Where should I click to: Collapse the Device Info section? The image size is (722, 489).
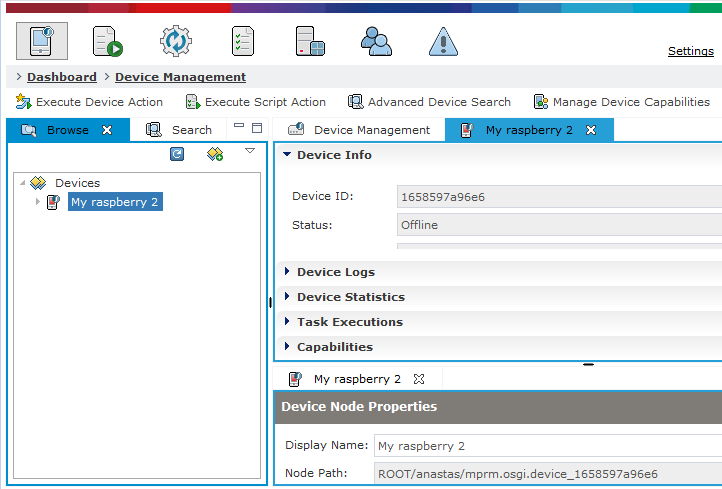(x=287, y=155)
